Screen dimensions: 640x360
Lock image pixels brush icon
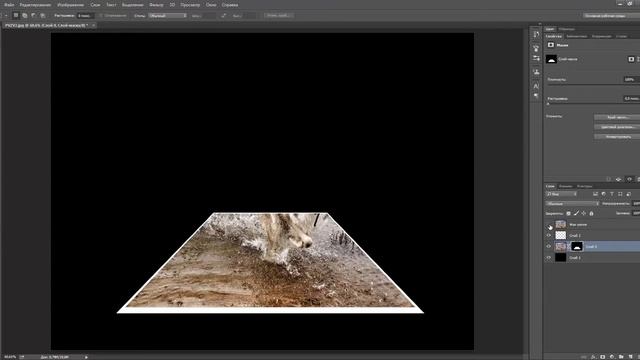576,213
